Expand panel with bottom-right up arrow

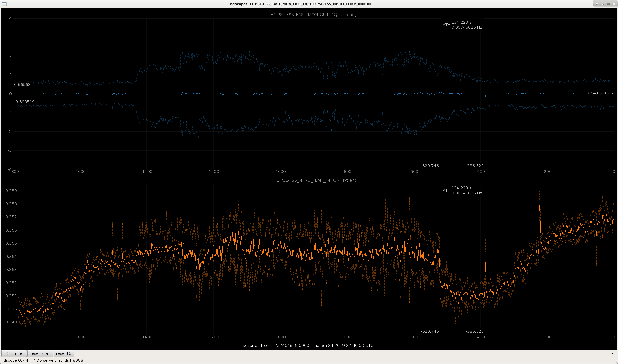click(613, 354)
